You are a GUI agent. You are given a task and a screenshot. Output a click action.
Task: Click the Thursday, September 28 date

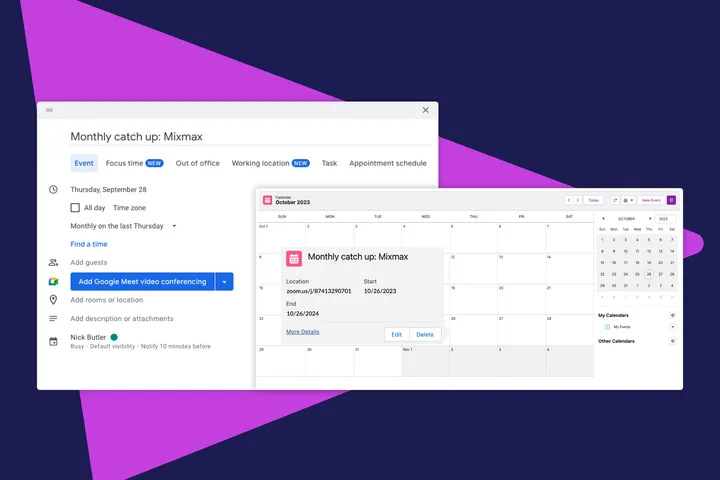(x=108, y=189)
